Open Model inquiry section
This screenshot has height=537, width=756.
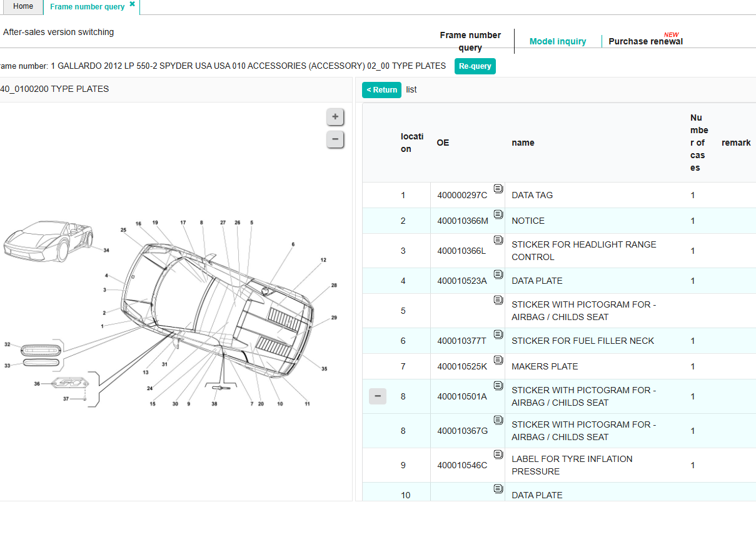coord(557,42)
